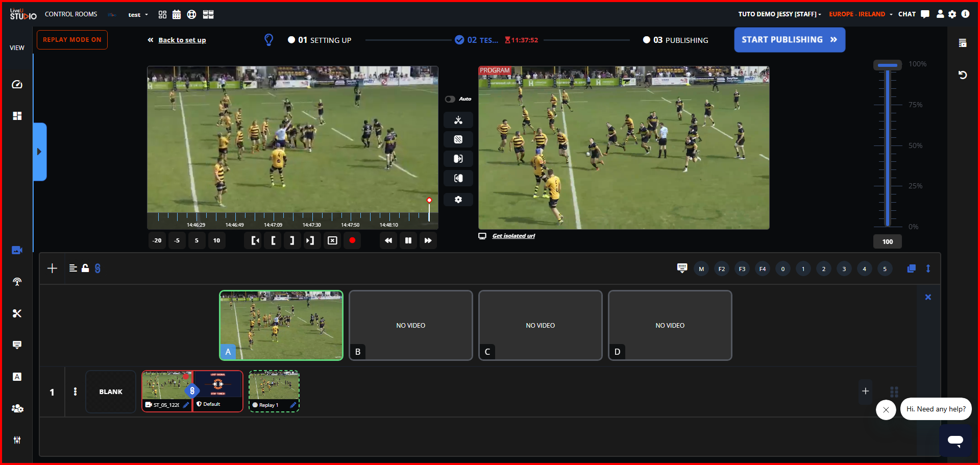Screen dimensions: 980x465
Task: Click the lock icon in layer toolbar
Action: click(85, 268)
